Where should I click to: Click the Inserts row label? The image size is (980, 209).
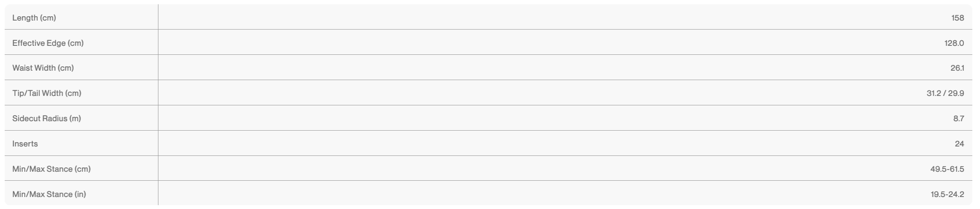pos(25,144)
